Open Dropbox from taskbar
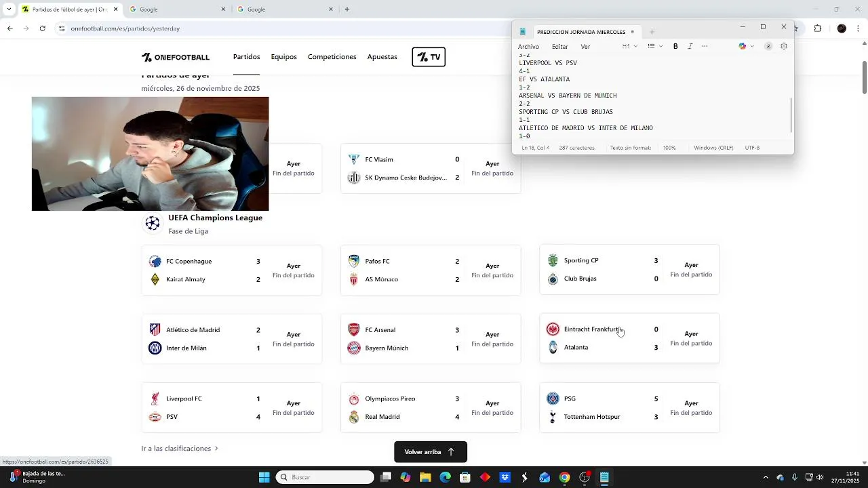The height and width of the screenshot is (488, 868). (505, 477)
